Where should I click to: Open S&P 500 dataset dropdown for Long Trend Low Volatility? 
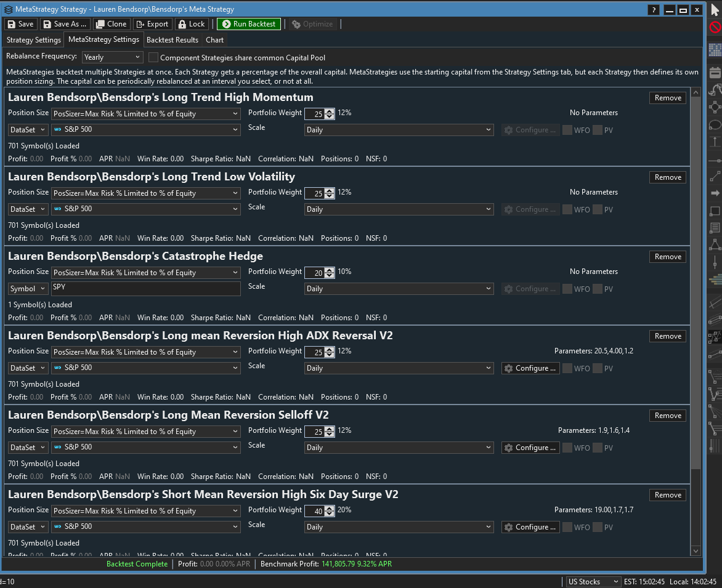click(x=145, y=209)
